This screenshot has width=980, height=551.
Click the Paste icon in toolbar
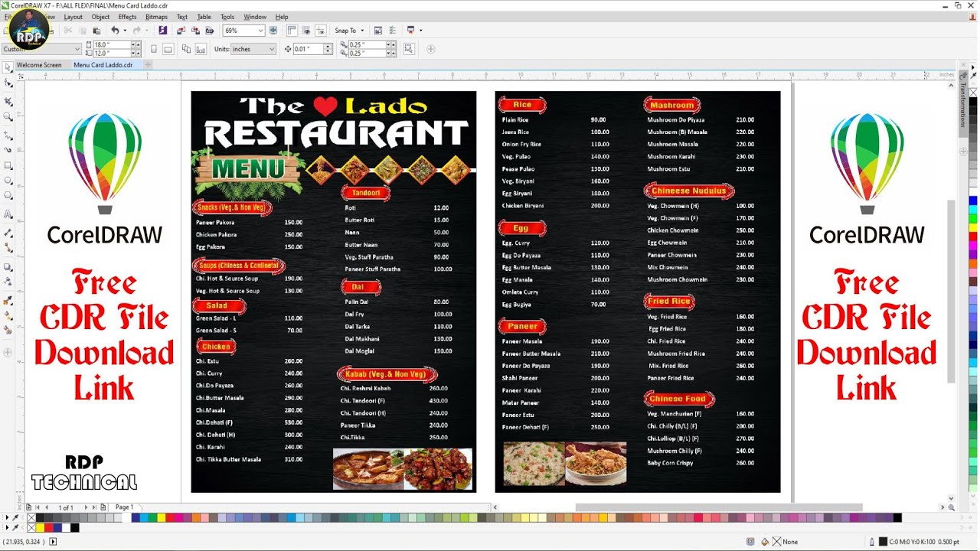pyautogui.click(x=96, y=31)
